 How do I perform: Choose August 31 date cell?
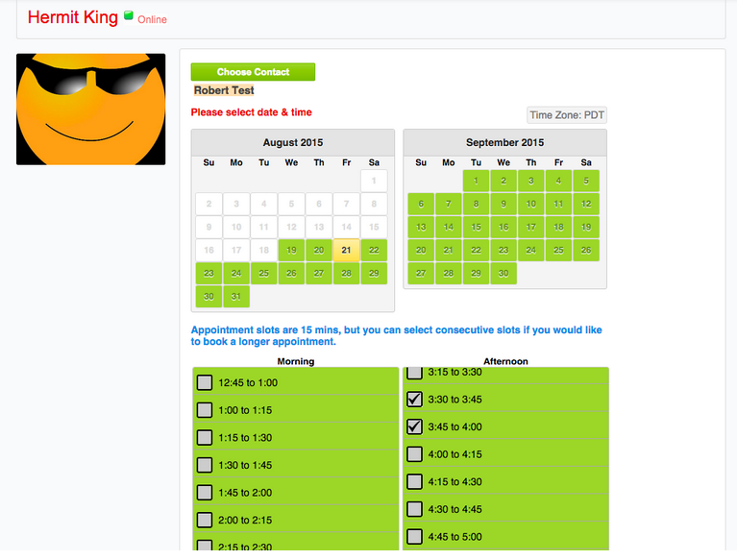[x=236, y=296]
